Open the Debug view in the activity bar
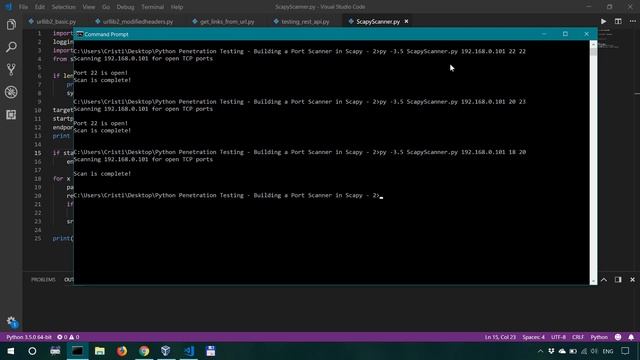The width and height of the screenshot is (640, 360). pos(11,92)
